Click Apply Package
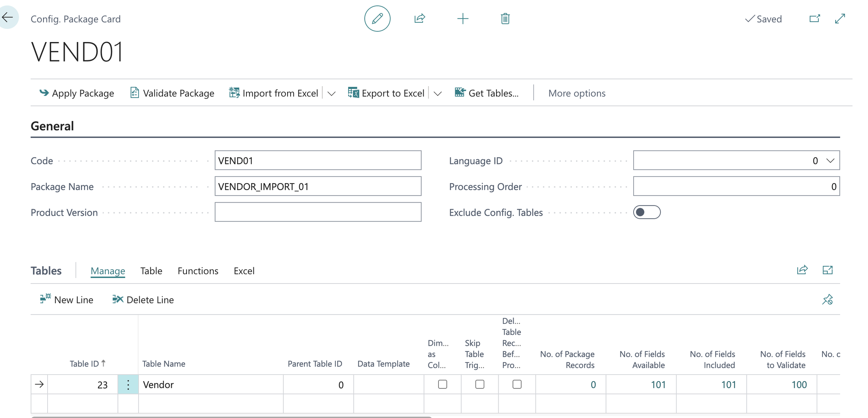Viewport: 868px width, 418px height. (76, 93)
